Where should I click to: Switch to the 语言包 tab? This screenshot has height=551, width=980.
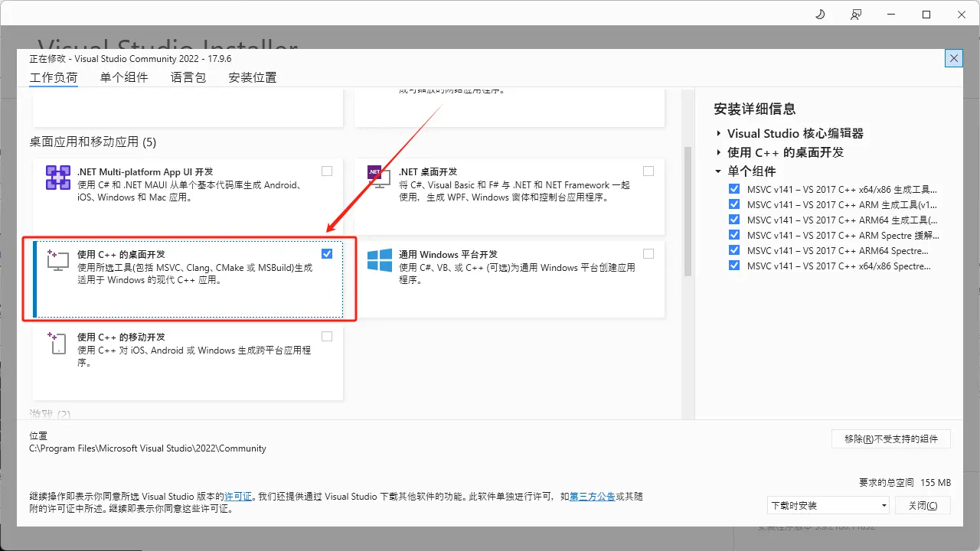[188, 77]
